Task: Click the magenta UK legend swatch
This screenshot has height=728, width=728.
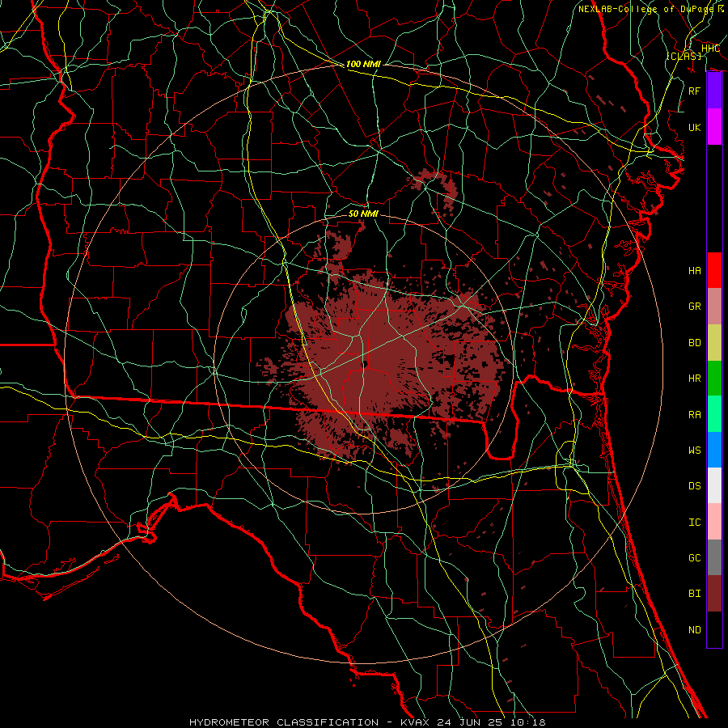Action: pyautogui.click(x=714, y=127)
